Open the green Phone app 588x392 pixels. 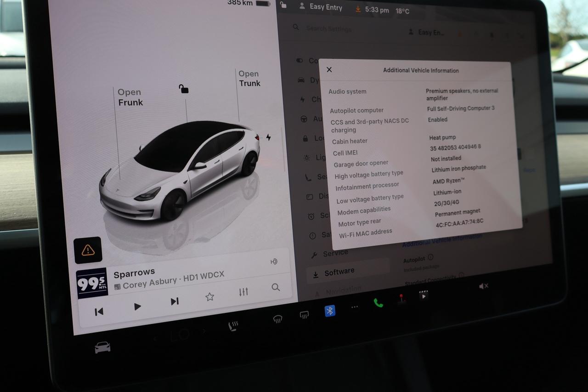click(x=378, y=303)
